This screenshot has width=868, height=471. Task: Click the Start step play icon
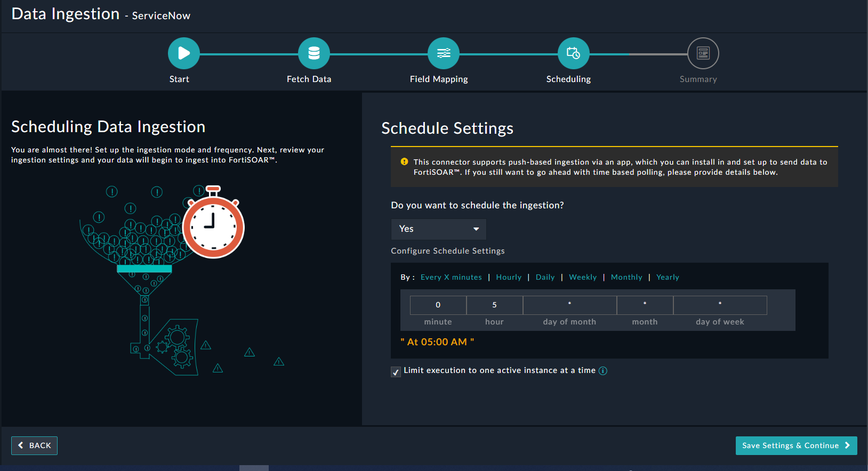(x=183, y=53)
